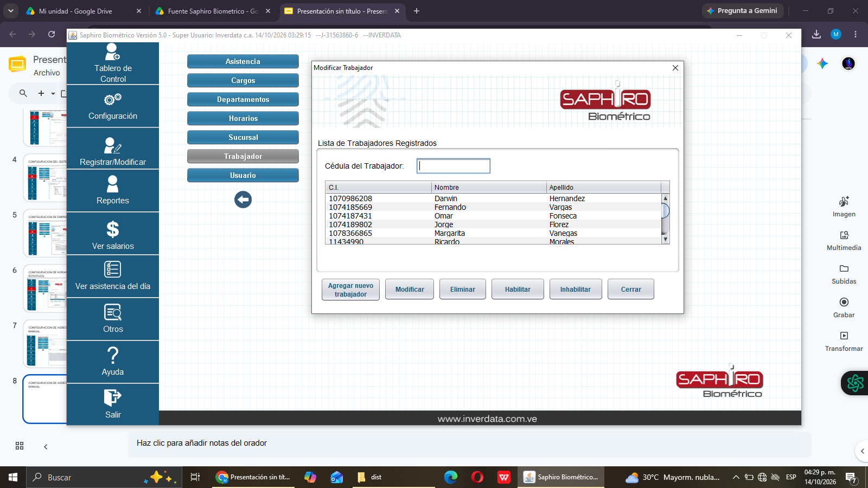Viewport: 868px width, 488px height.
Task: Click the Horarios menu button
Action: pyautogui.click(x=243, y=118)
